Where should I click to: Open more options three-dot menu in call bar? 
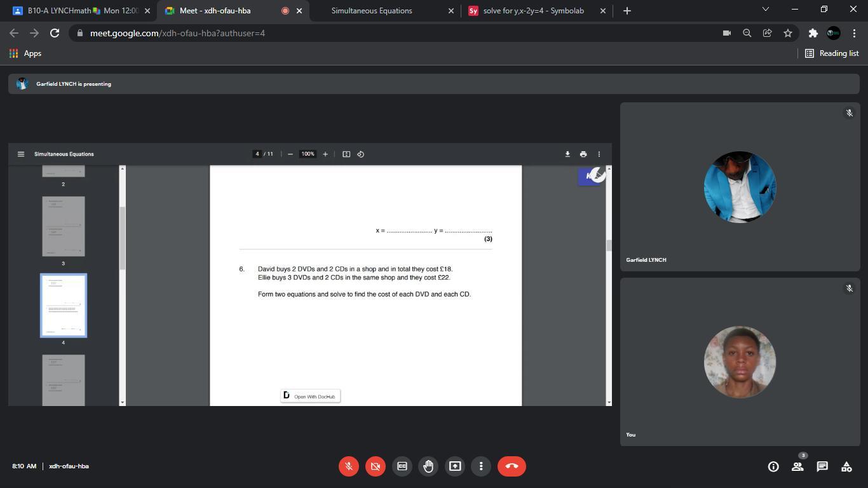click(x=481, y=466)
